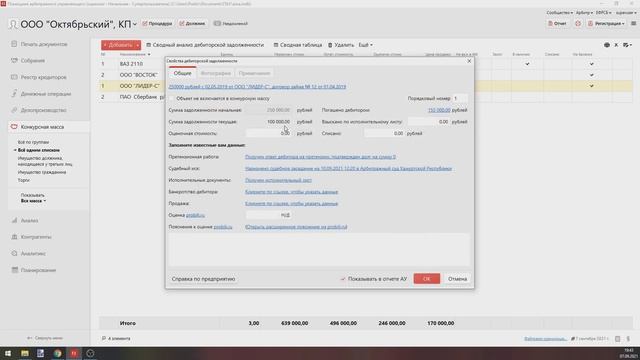Open the Планирование section

(38, 270)
